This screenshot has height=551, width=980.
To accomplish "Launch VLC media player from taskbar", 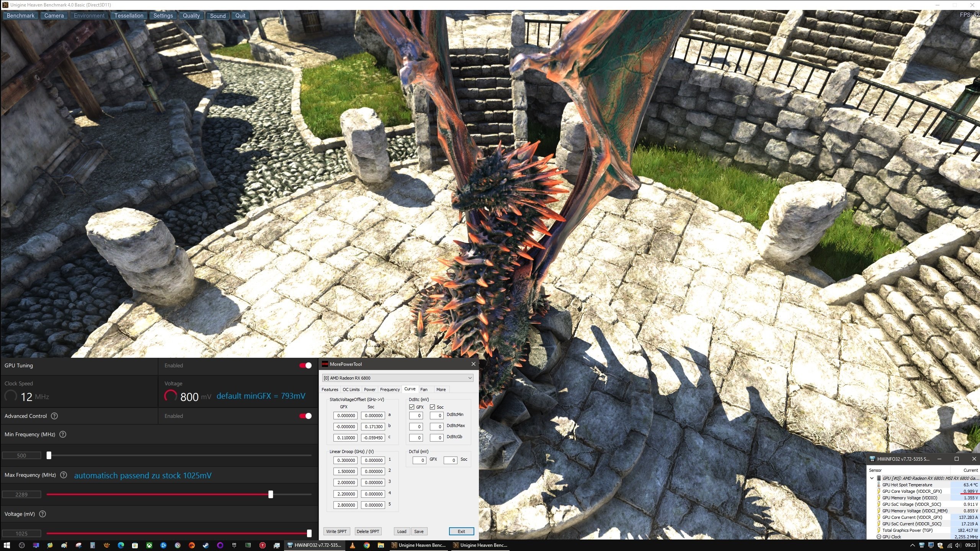I will click(352, 545).
